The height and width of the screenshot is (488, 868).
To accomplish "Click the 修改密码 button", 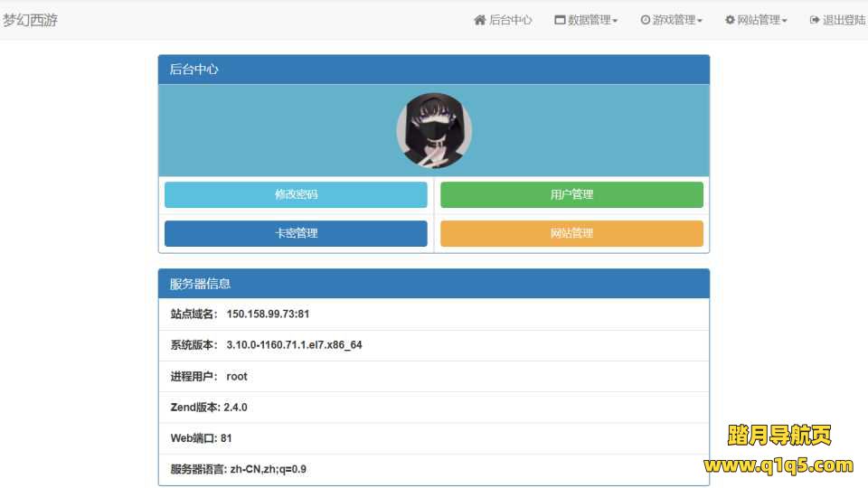I will pyautogui.click(x=297, y=195).
